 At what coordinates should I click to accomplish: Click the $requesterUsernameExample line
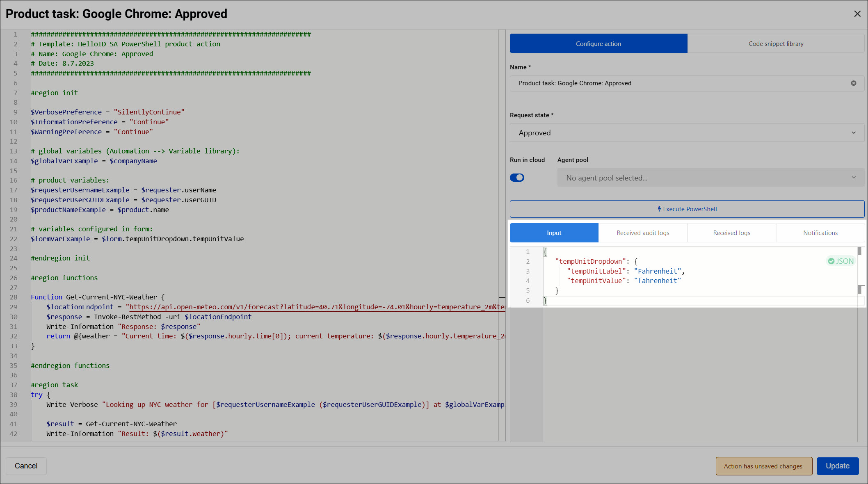click(123, 190)
